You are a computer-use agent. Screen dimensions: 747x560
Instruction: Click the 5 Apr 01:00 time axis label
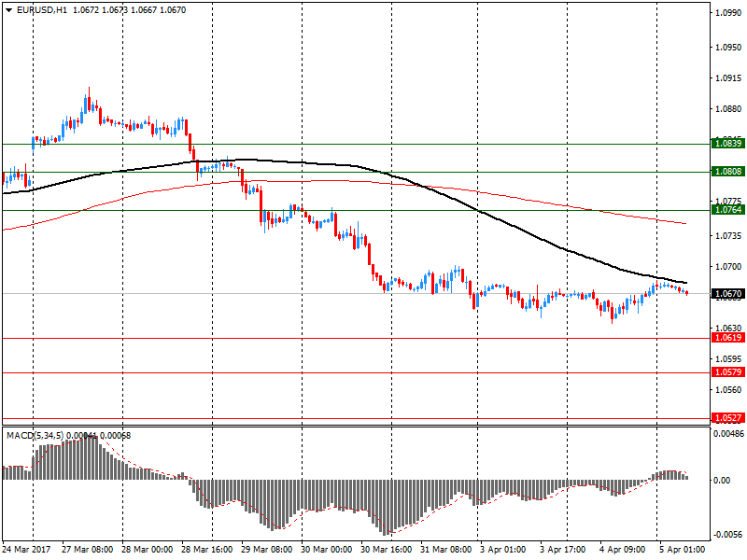coord(684,550)
